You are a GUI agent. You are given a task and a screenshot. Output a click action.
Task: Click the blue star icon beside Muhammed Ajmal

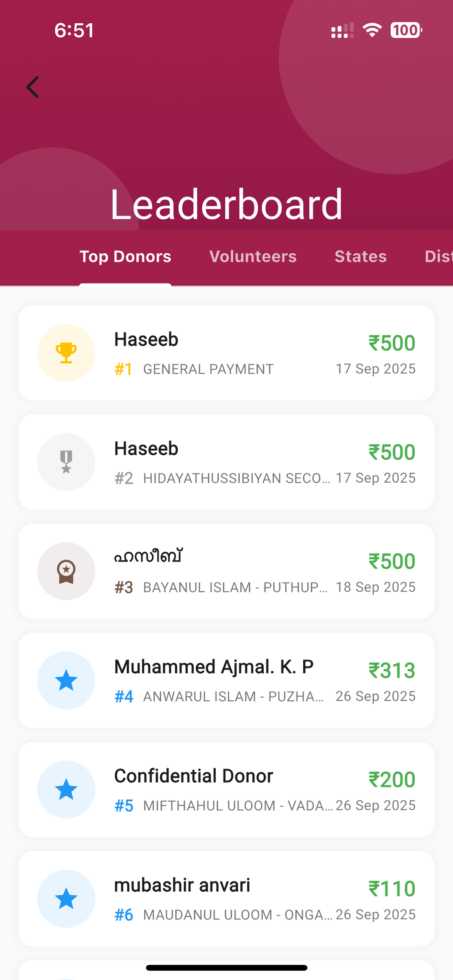click(66, 680)
